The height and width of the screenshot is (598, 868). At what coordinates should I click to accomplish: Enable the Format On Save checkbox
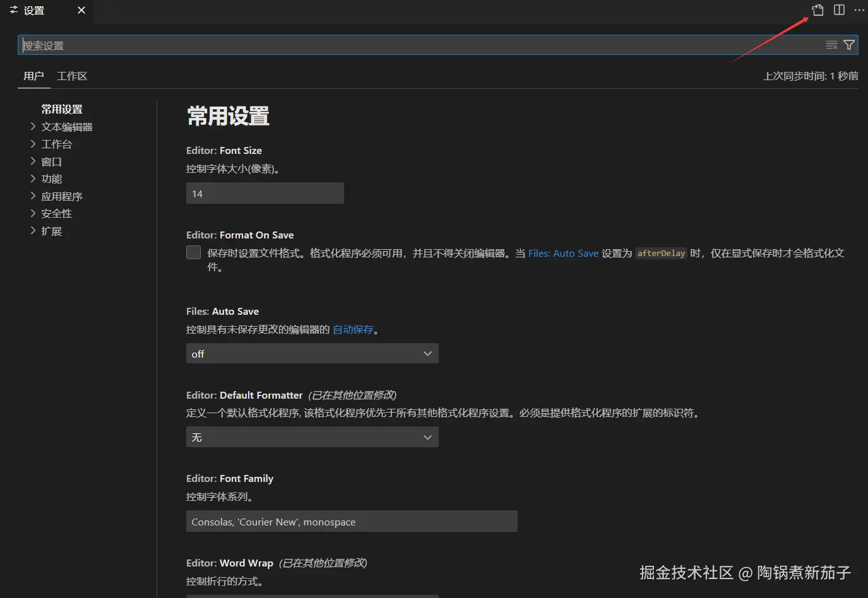click(x=194, y=252)
